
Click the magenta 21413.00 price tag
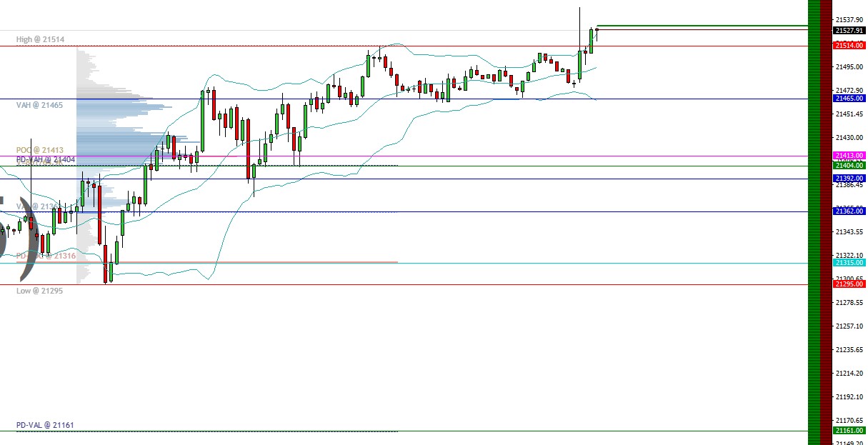point(849,155)
